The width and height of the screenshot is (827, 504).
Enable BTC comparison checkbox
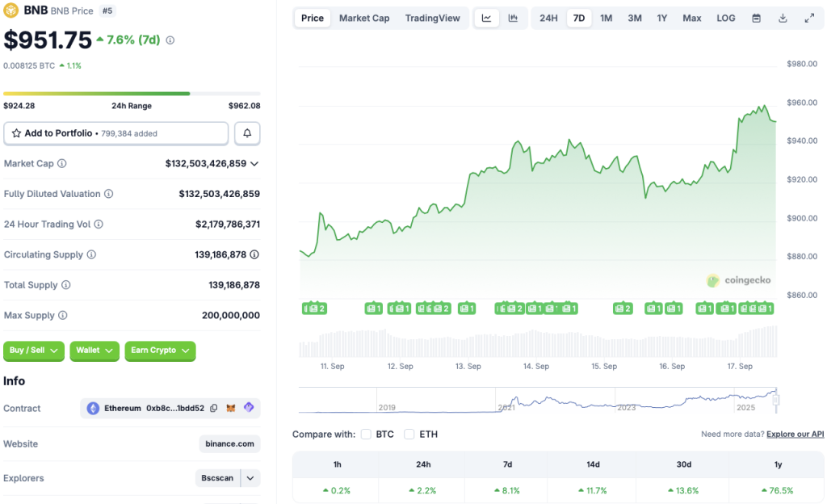[366, 435]
